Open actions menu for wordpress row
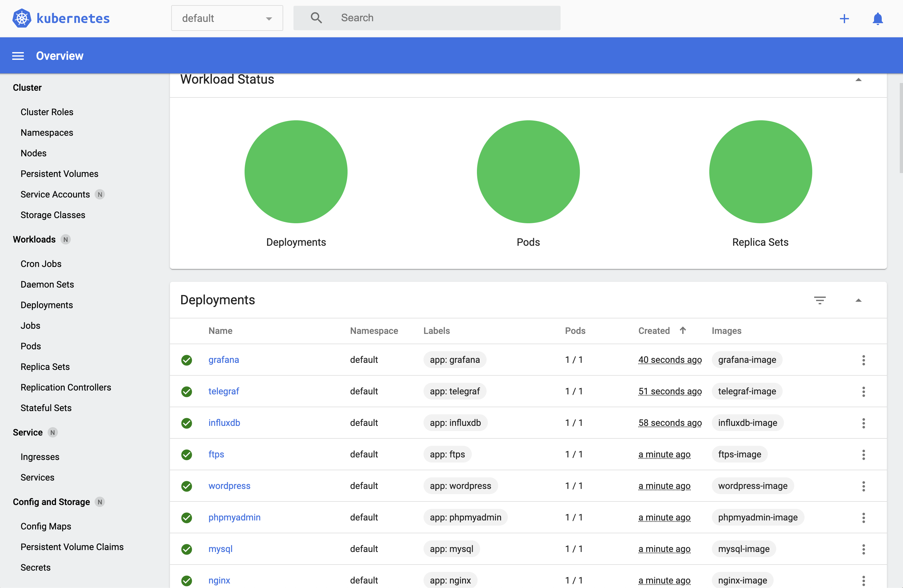The height and width of the screenshot is (588, 903). [x=863, y=486]
